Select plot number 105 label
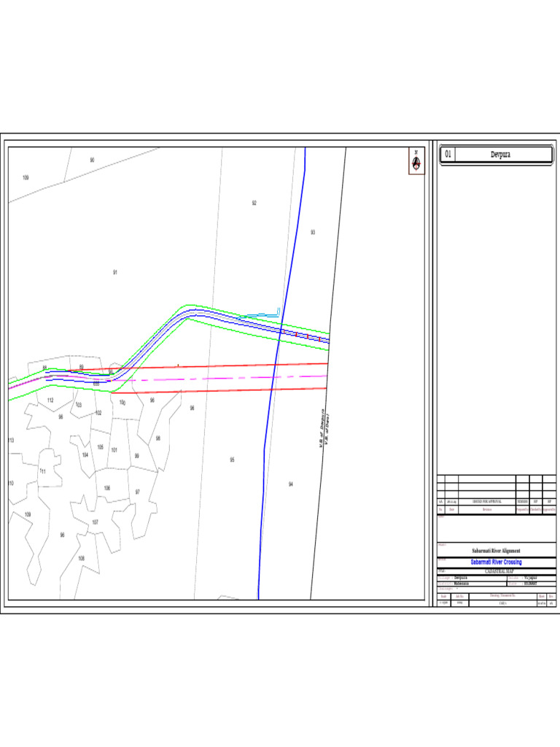 [x=100, y=447]
